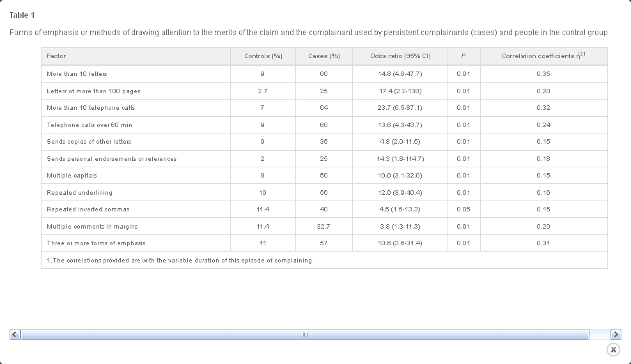Click Cases value '56'
631x364 pixels.
[324, 192]
